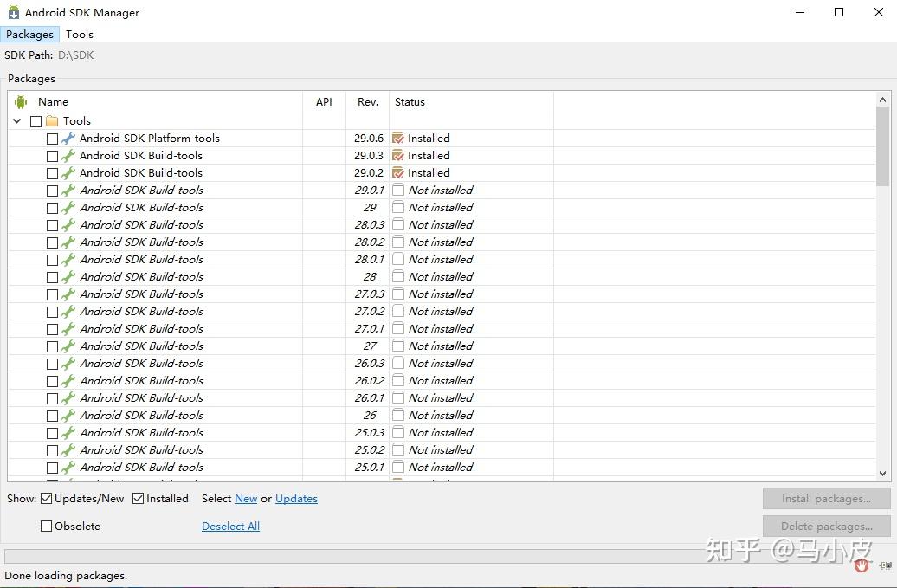
Task: Click the Name column header
Action: tap(53, 102)
